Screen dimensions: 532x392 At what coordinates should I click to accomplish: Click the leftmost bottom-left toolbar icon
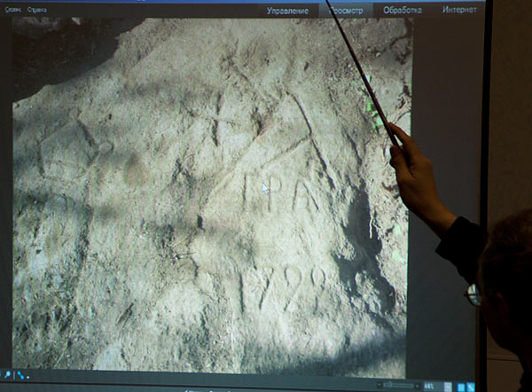coord(5,375)
